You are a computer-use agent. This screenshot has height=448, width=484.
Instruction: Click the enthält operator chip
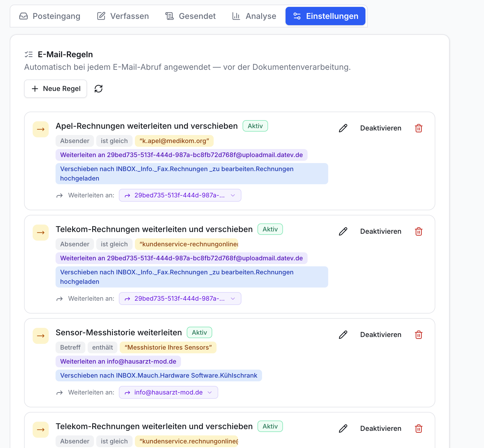pos(103,347)
